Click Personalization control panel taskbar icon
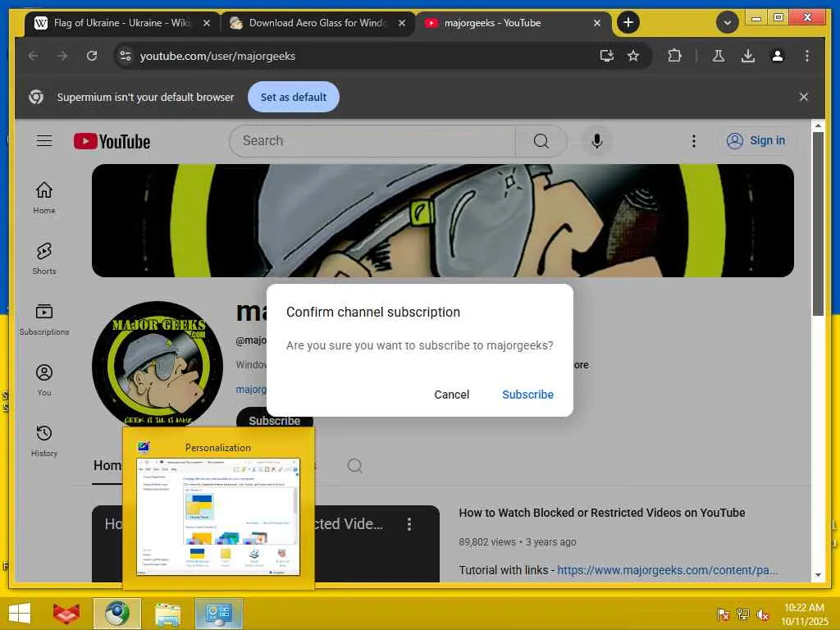 (x=218, y=614)
